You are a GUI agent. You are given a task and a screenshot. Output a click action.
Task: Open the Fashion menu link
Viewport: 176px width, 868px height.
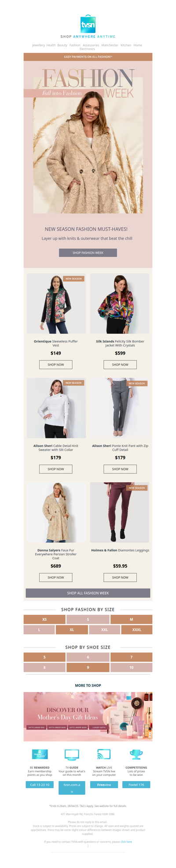pyautogui.click(x=75, y=45)
